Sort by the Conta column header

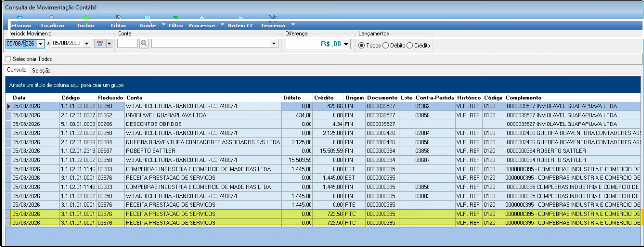(203, 98)
